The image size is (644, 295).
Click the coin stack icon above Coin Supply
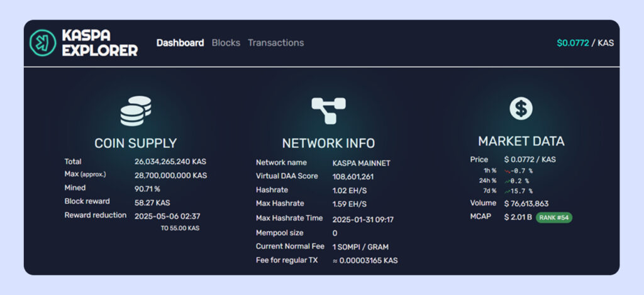coord(136,111)
